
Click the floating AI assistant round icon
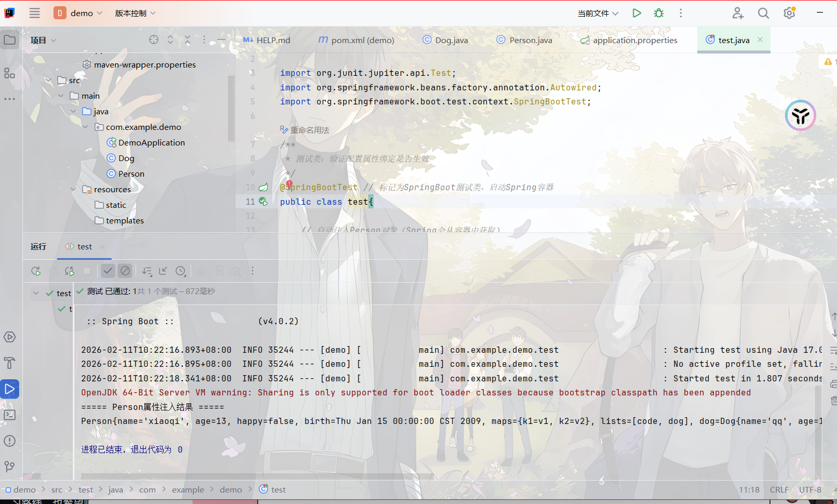coord(800,115)
